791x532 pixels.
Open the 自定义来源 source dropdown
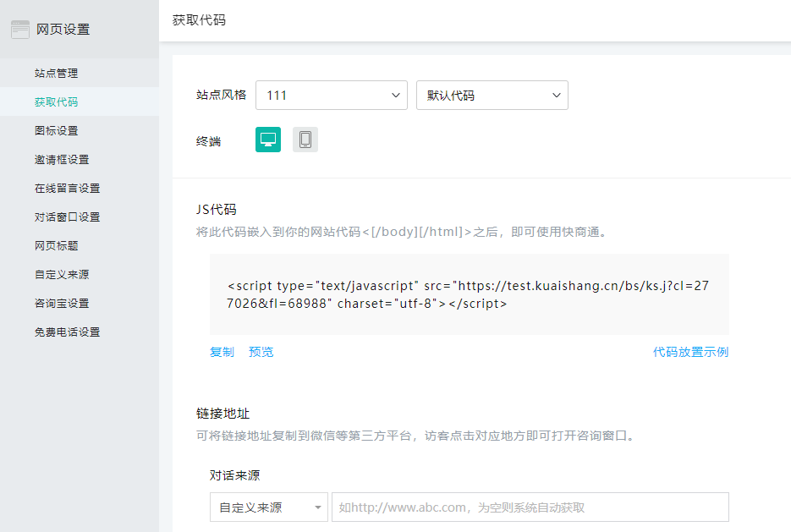click(x=268, y=507)
